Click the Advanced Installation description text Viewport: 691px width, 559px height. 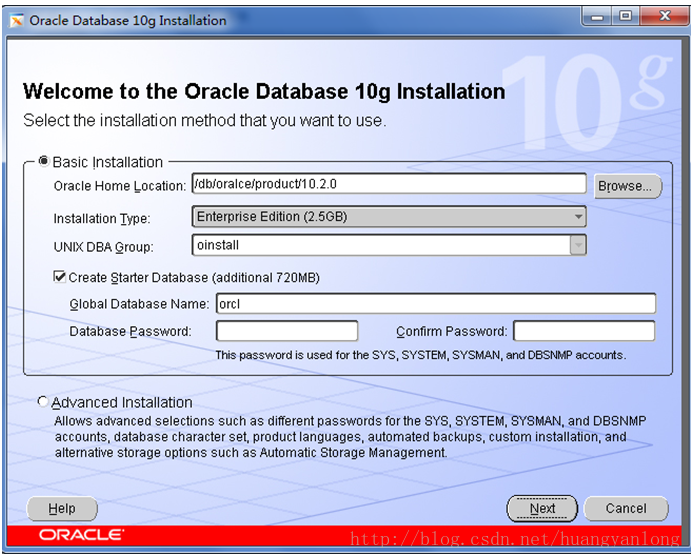point(350,436)
